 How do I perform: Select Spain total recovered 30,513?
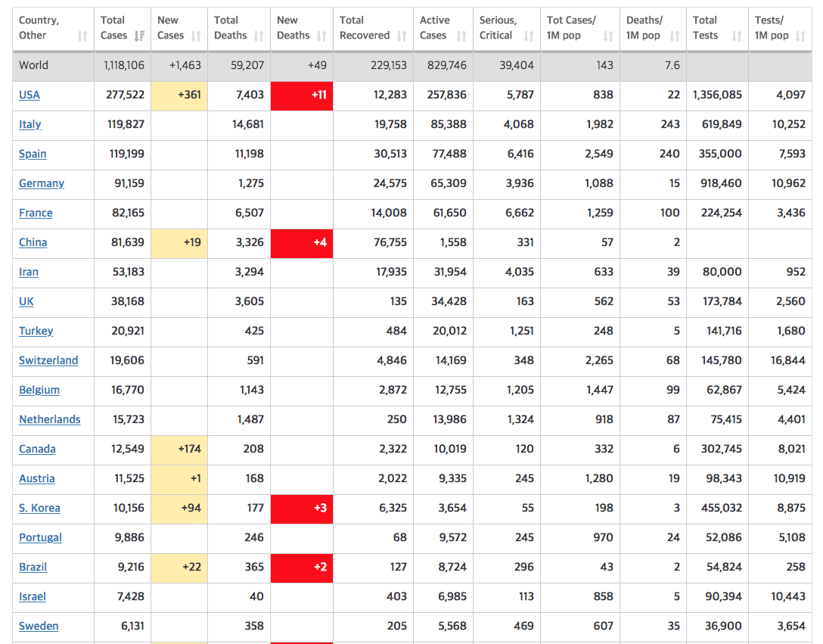coord(390,154)
